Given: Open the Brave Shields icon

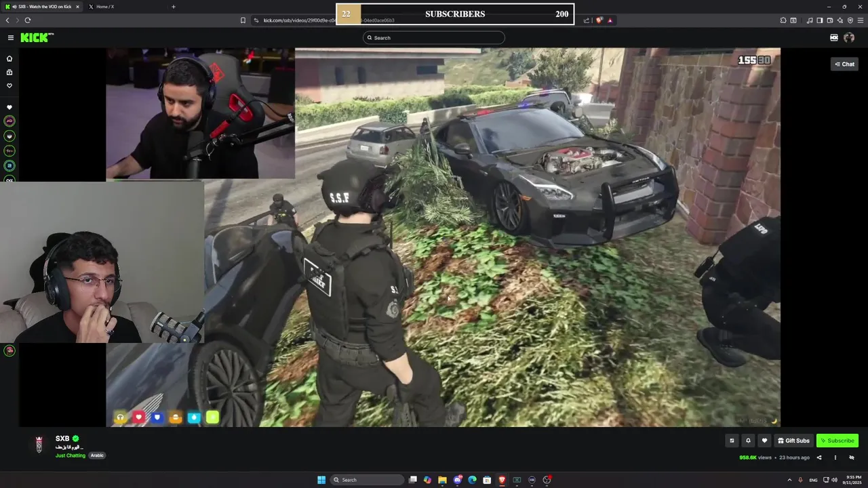Looking at the screenshot, I should pyautogui.click(x=599, y=20).
